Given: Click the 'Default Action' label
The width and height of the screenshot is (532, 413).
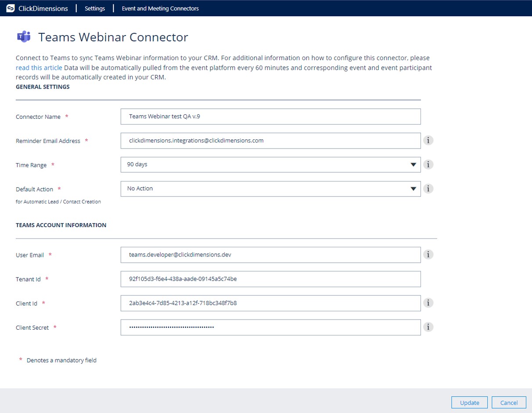Looking at the screenshot, I should [34, 189].
